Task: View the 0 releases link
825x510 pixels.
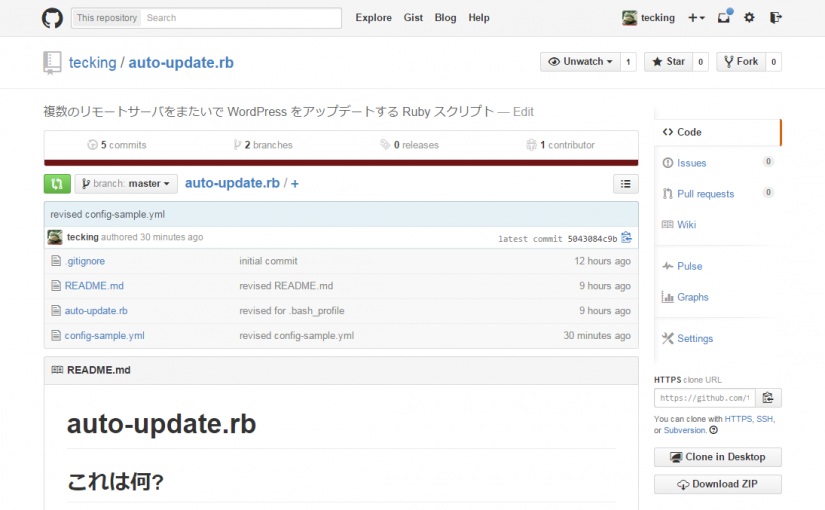Action: [x=409, y=145]
